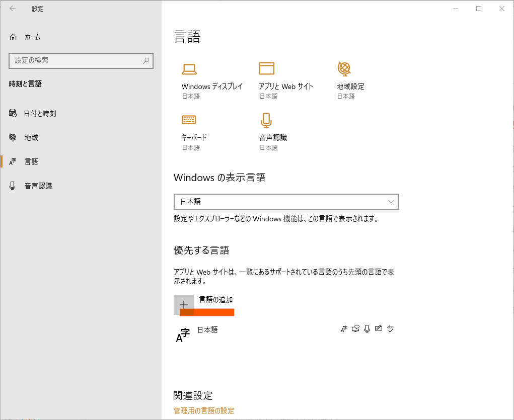Image resolution: width=514 pixels, height=420 pixels.
Task: Maximize the 設定 window
Action: 479,9
